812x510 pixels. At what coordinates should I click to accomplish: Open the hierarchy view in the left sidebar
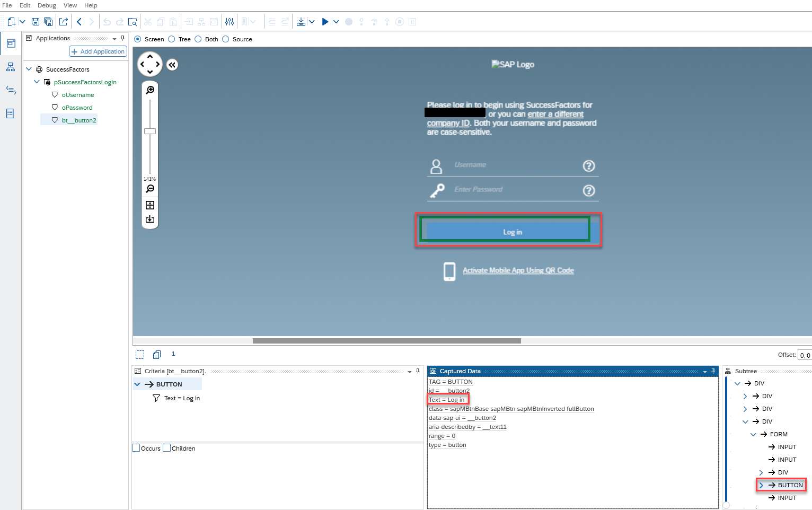[x=11, y=67]
